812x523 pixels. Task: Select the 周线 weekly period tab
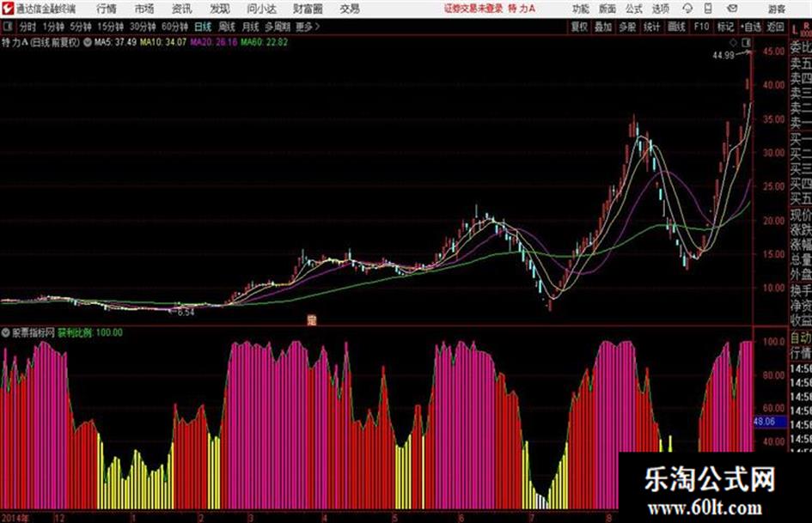[227, 27]
